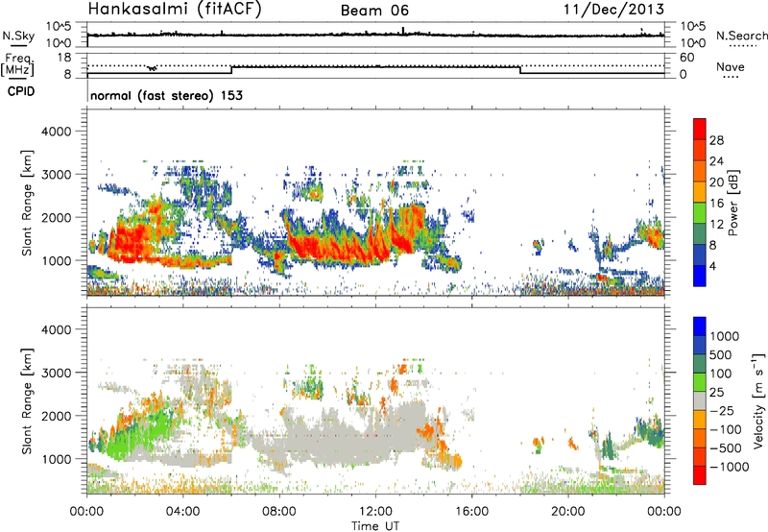
Task: Select the 4000 tick in power panel
Action: tap(56, 132)
